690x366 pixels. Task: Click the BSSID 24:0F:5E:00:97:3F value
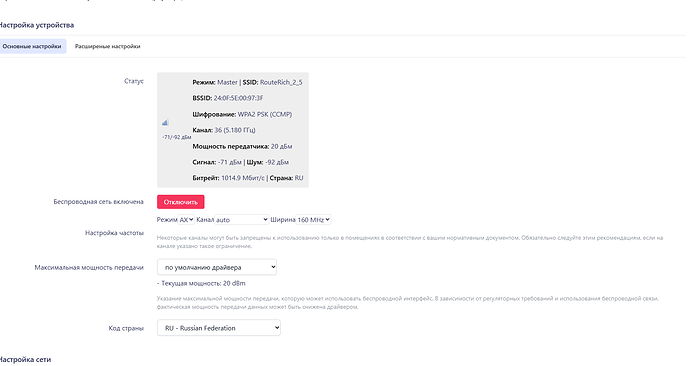[x=238, y=98]
